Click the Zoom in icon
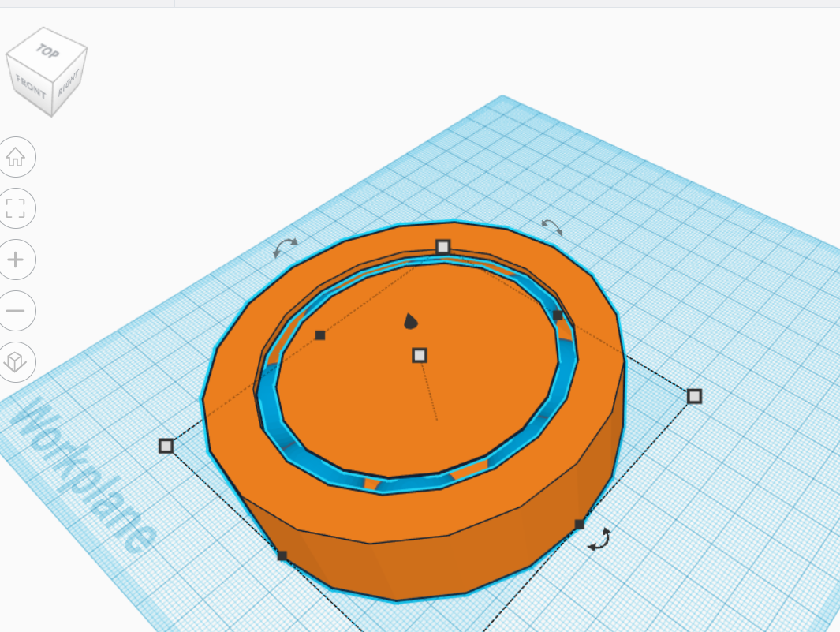This screenshot has height=632, width=840. tap(17, 259)
